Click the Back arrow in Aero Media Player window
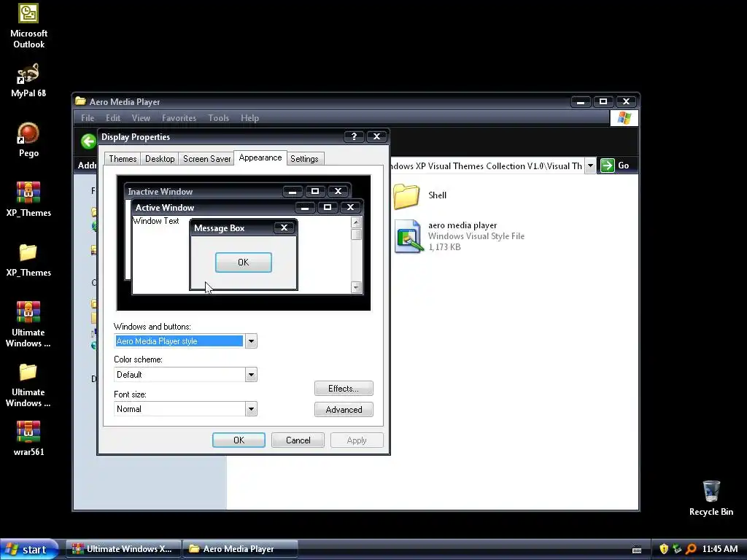This screenshot has width=747, height=560. [88, 141]
